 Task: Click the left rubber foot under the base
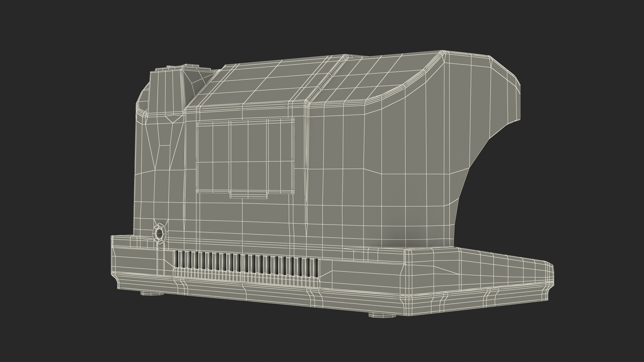[152, 294]
